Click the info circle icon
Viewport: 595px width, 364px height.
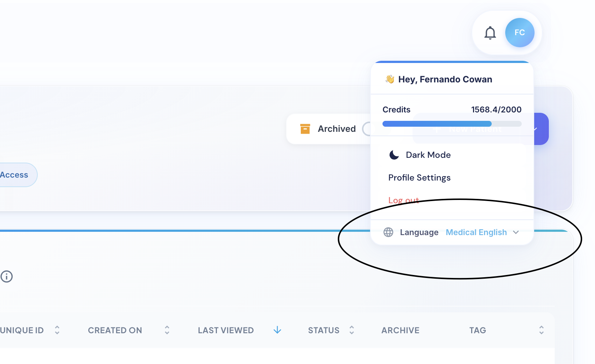(6, 276)
